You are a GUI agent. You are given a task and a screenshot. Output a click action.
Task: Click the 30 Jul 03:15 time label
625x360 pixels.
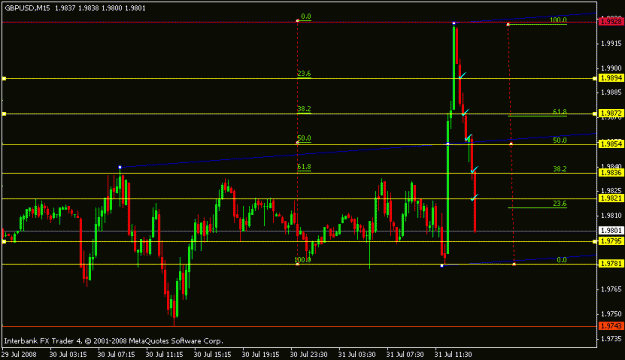(x=68, y=354)
